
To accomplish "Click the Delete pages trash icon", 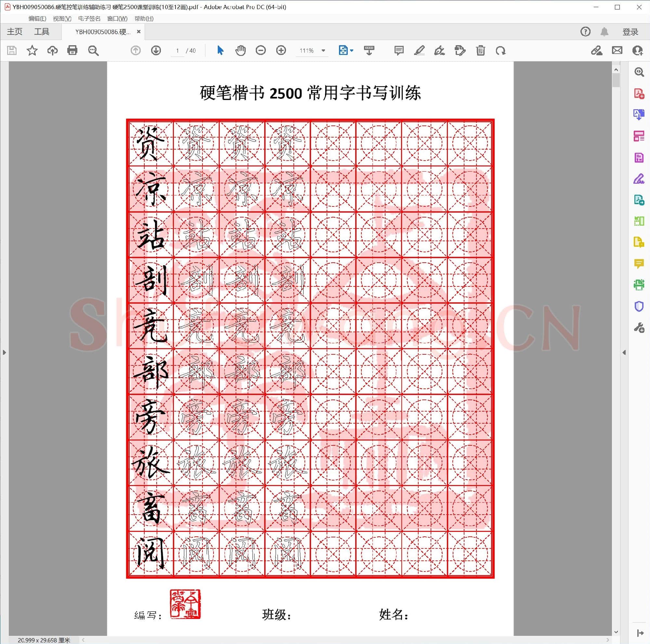I will (480, 50).
